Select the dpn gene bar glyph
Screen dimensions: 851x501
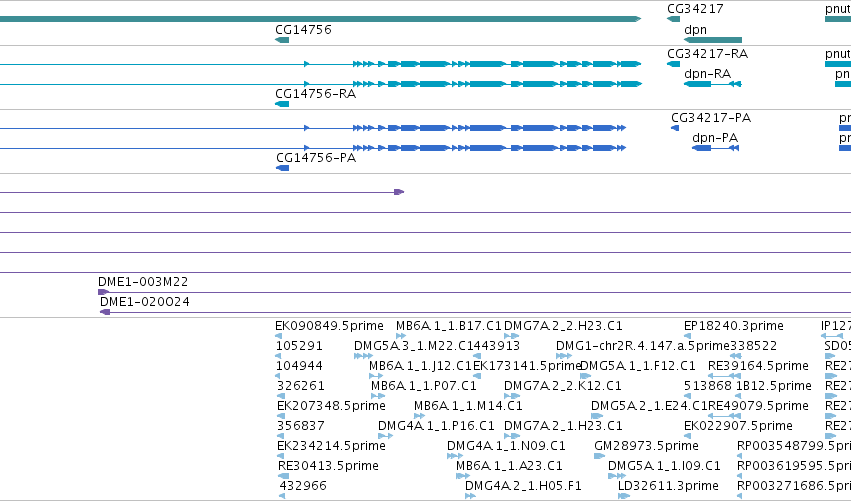click(x=713, y=40)
